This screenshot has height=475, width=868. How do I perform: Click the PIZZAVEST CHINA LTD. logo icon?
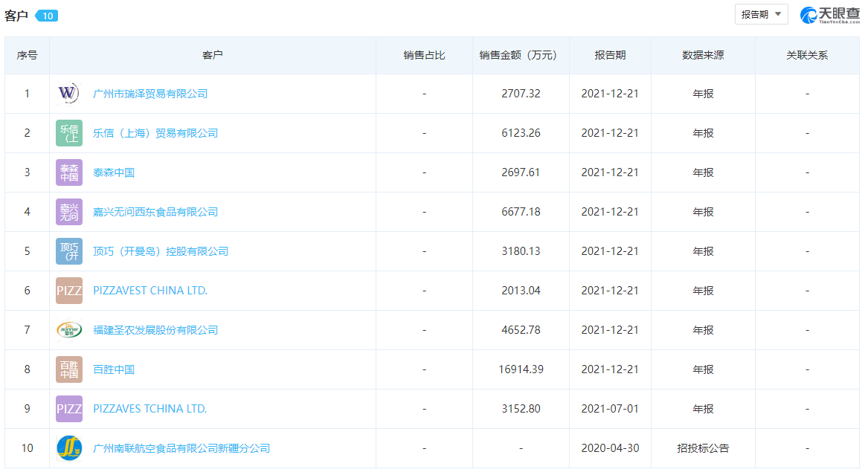[68, 291]
